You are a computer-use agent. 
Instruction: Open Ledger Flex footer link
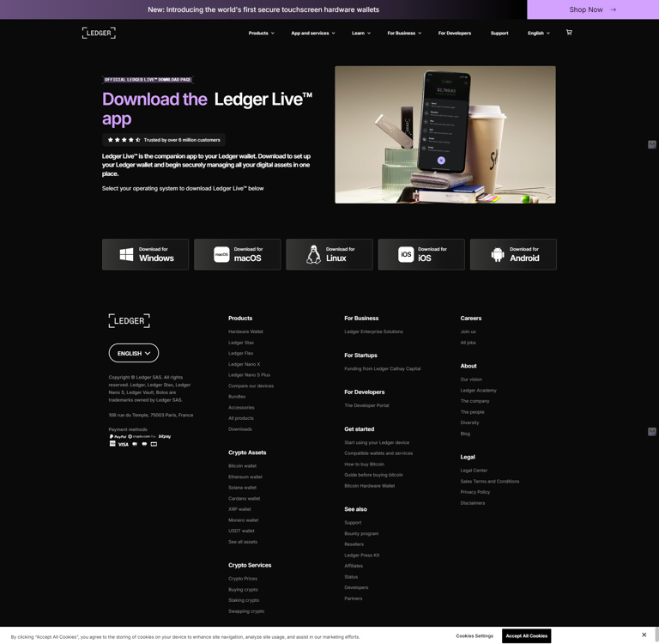point(240,353)
